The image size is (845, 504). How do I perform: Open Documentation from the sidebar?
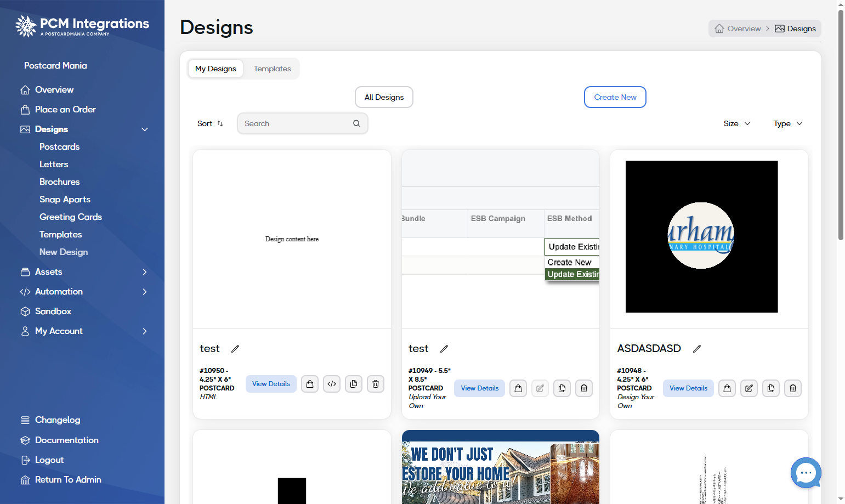(x=60, y=440)
